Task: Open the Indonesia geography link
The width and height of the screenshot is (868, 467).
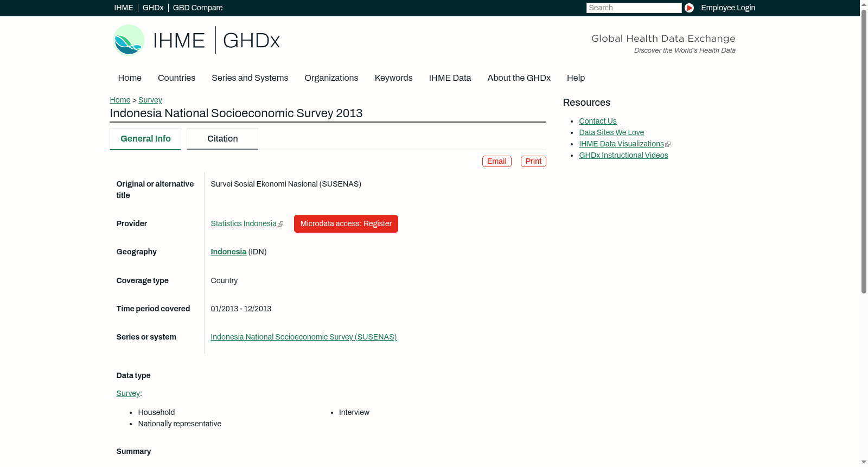Action: [228, 252]
